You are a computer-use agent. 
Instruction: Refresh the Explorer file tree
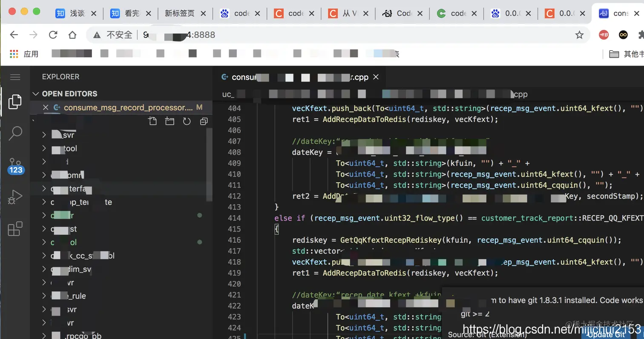tap(187, 121)
